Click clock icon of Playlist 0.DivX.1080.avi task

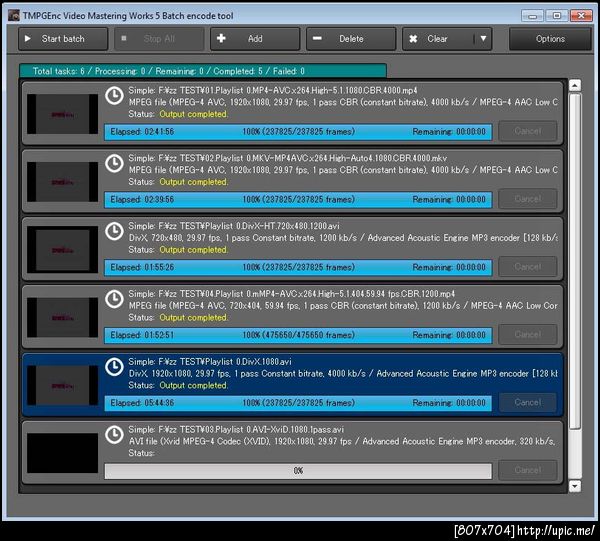coord(114,367)
